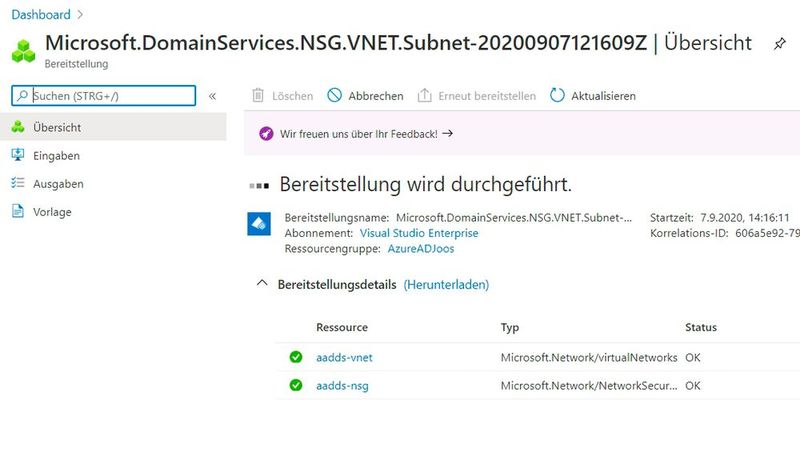Click the Microsoft.Network/virtualNetworks type cell
Image resolution: width=800 pixels, height=452 pixels.
tap(589, 358)
